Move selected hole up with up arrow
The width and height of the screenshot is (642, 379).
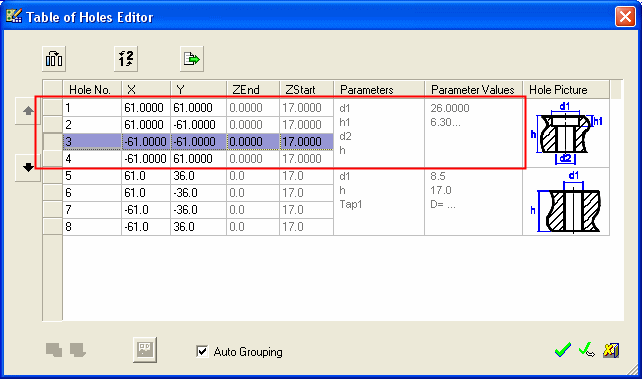coord(28,111)
